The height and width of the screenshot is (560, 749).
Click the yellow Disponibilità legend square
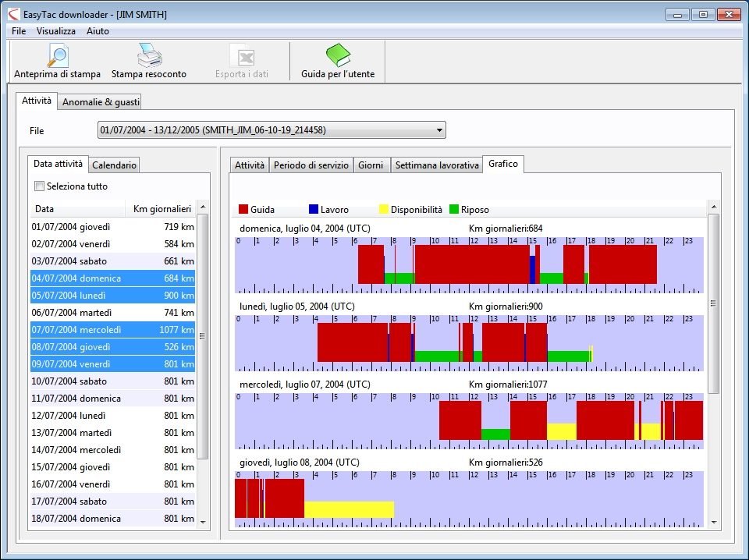(x=383, y=209)
